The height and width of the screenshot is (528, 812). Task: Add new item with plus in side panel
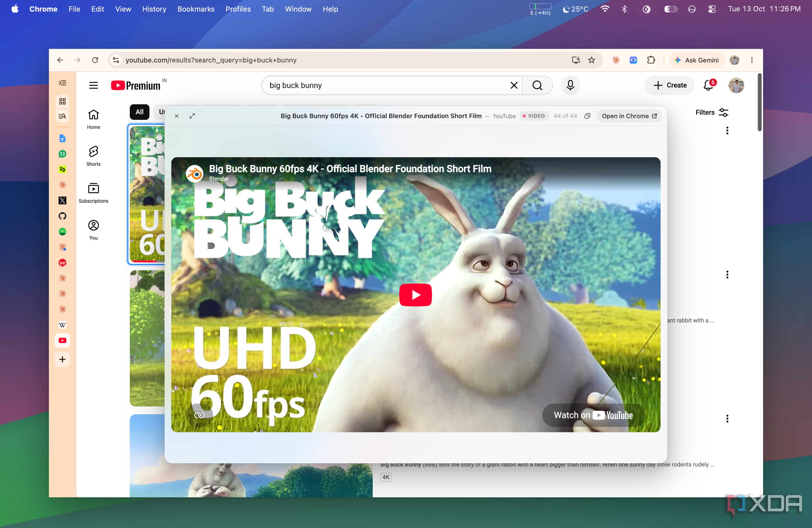[62, 359]
